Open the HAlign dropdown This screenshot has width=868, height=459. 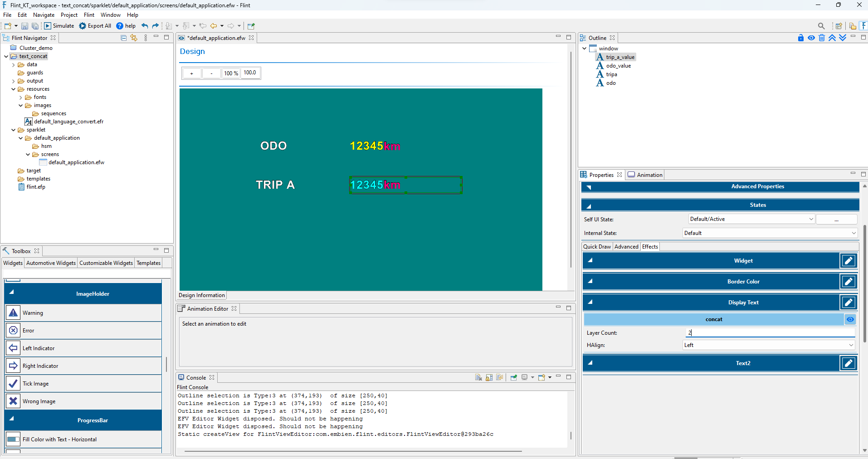click(x=769, y=345)
